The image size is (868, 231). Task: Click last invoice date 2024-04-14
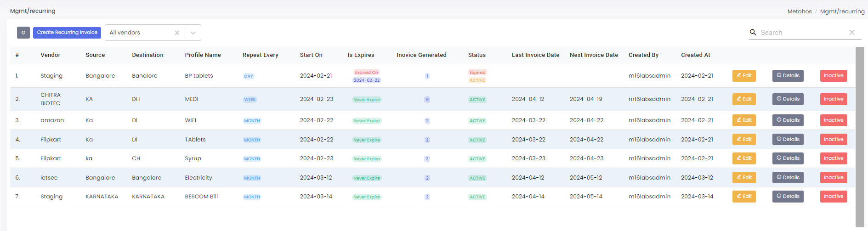tap(528, 197)
